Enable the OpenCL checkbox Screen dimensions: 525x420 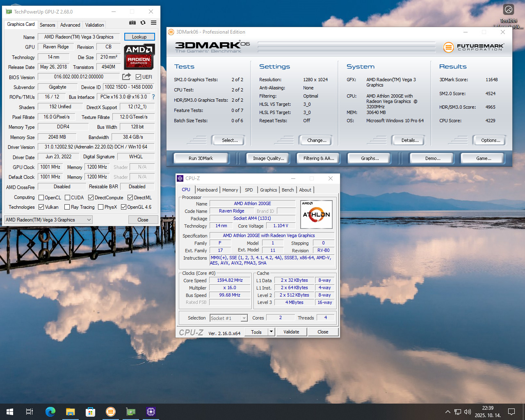pos(41,198)
